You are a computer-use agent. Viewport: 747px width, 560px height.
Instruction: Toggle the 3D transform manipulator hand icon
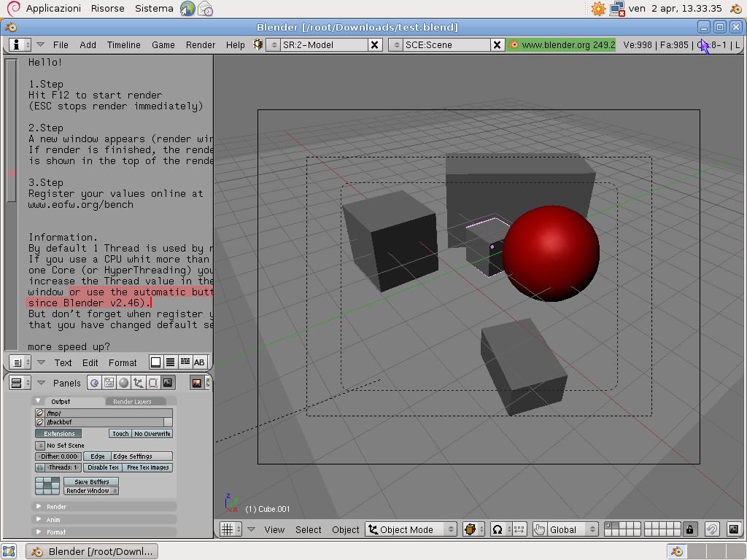tap(539, 529)
